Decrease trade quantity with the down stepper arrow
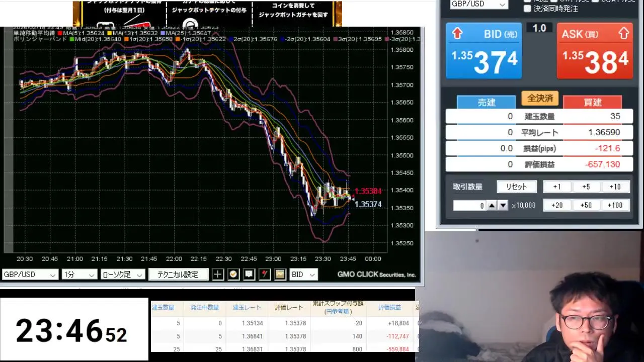The width and height of the screenshot is (644, 362). click(503, 205)
